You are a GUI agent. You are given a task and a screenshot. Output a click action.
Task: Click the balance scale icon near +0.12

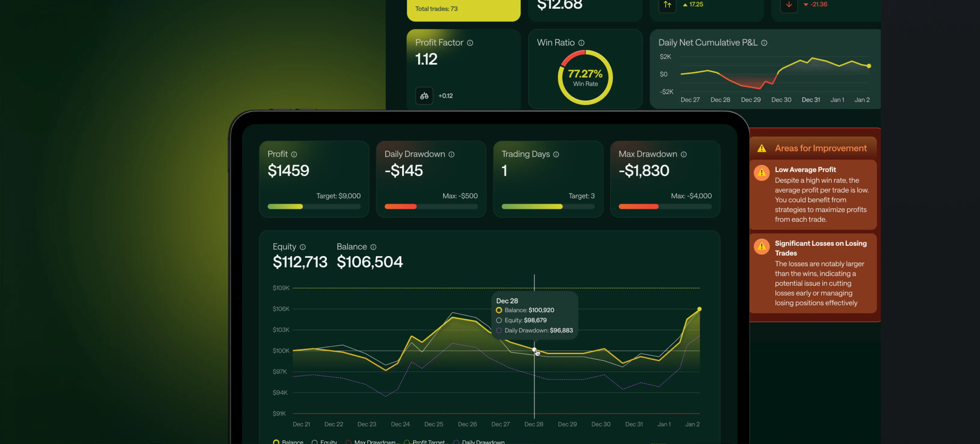click(x=424, y=96)
